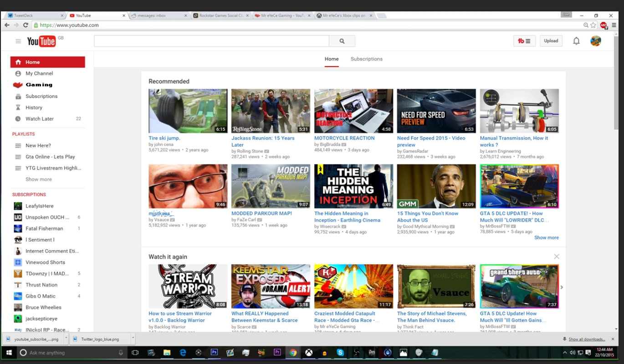This screenshot has height=364, width=624.
Task: Dismiss the Watch it again section
Action: coord(557,256)
